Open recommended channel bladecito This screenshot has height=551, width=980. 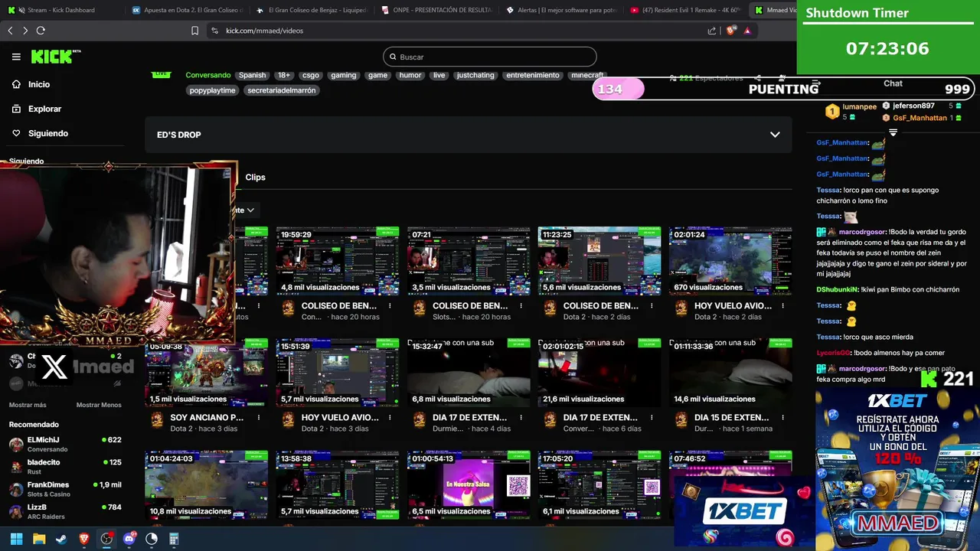tap(65, 466)
